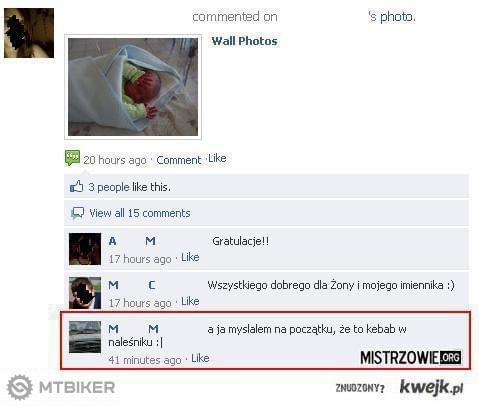Click avatar next to Gratulacje comment
This screenshot has height=406, width=479.
pyautogui.click(x=85, y=249)
